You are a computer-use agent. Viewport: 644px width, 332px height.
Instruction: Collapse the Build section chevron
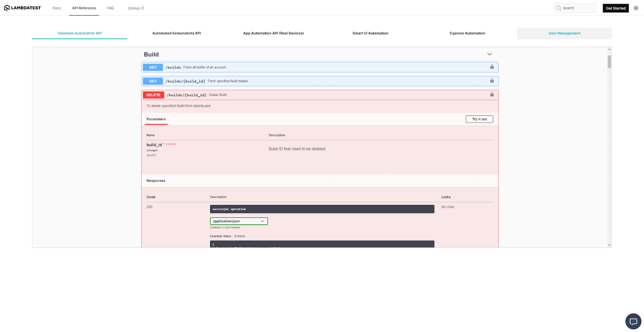[489, 54]
